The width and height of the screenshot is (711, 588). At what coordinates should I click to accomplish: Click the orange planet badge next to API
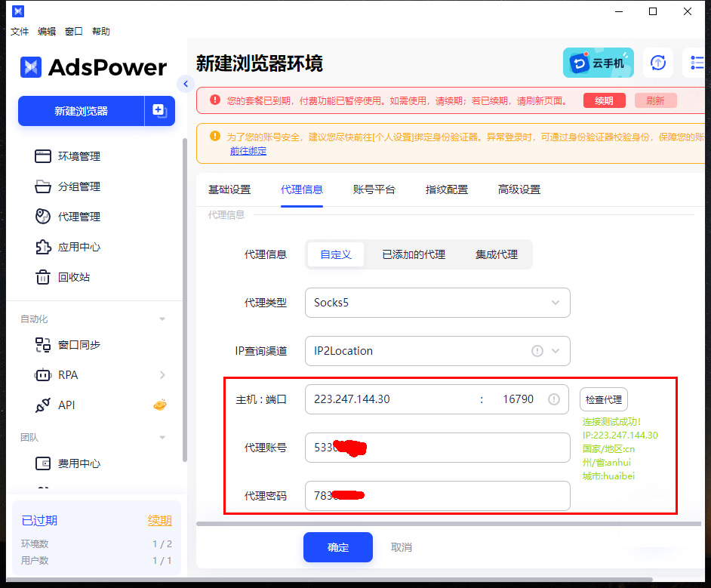click(159, 405)
